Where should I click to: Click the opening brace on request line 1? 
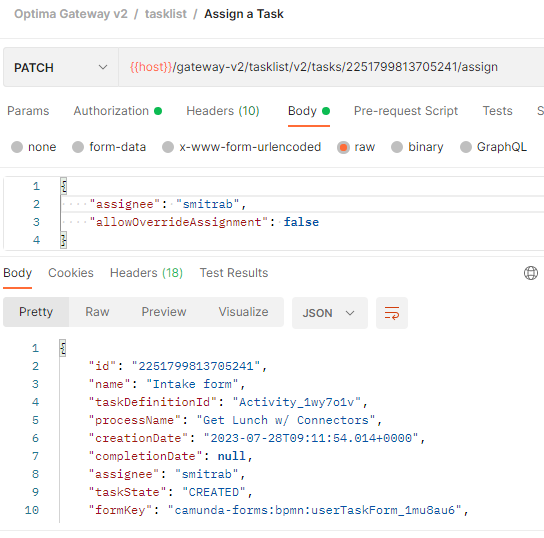pos(63,186)
